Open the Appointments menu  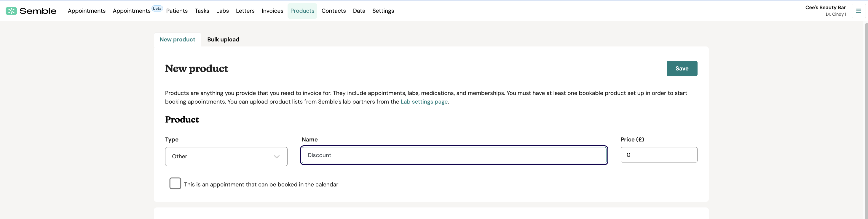pyautogui.click(x=87, y=11)
